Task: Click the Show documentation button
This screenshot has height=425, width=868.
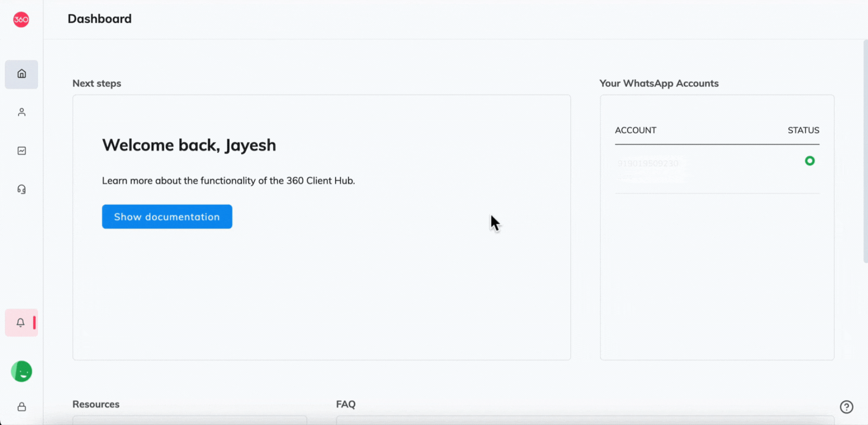Action: pyautogui.click(x=167, y=217)
